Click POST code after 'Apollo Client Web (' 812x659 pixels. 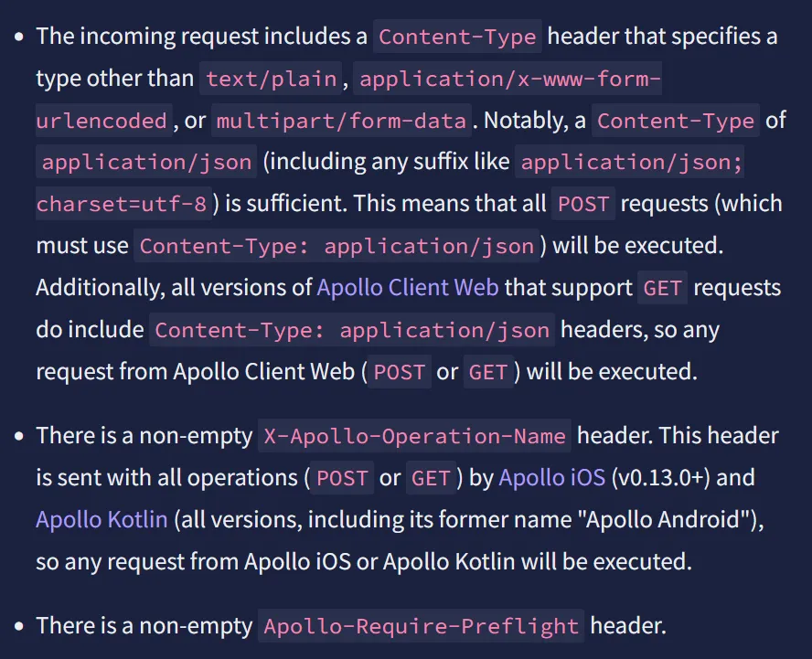click(400, 372)
